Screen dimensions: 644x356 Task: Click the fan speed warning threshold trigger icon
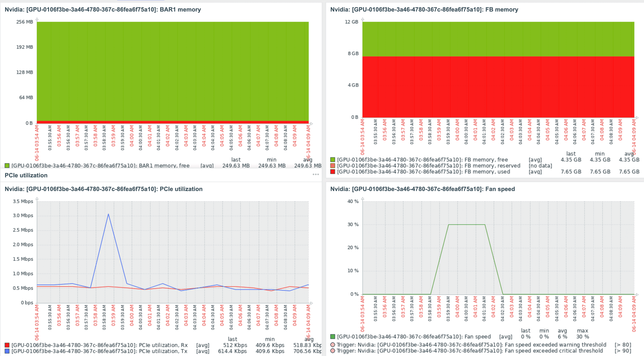(x=332, y=345)
